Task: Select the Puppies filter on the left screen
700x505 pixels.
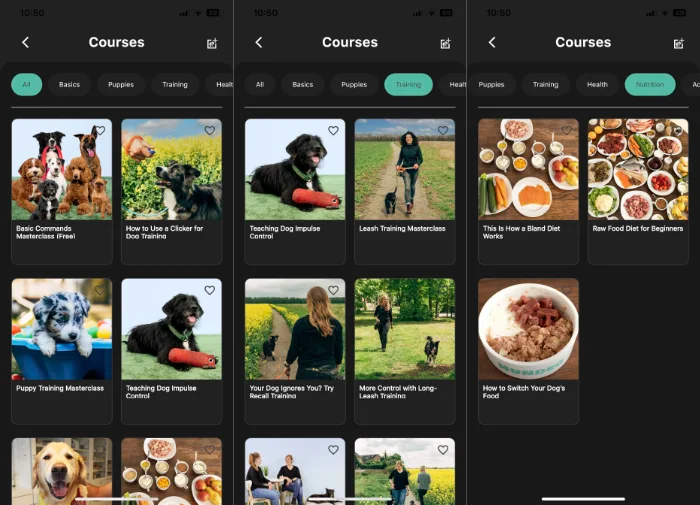Action: pyautogui.click(x=121, y=84)
